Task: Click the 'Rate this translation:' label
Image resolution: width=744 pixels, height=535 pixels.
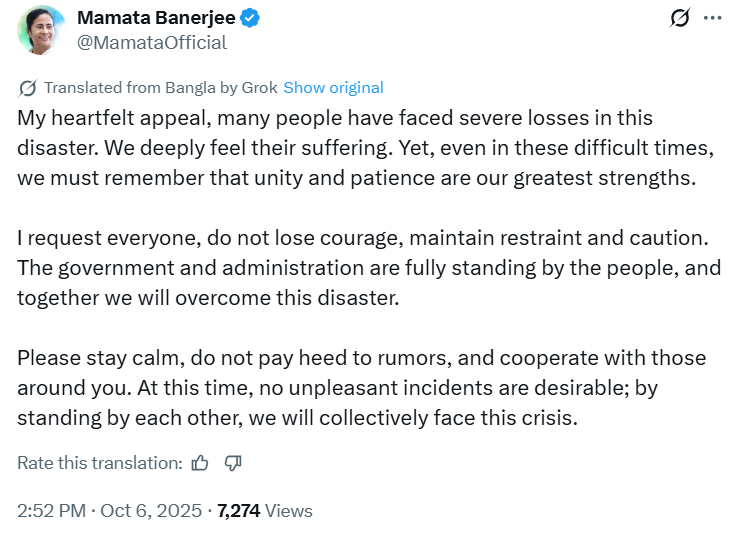Action: 100,463
